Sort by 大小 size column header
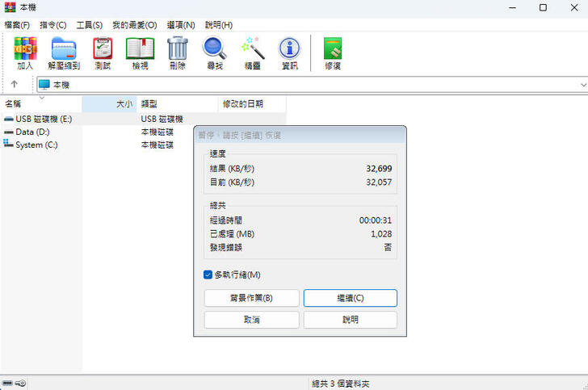588x390 pixels. (109, 104)
